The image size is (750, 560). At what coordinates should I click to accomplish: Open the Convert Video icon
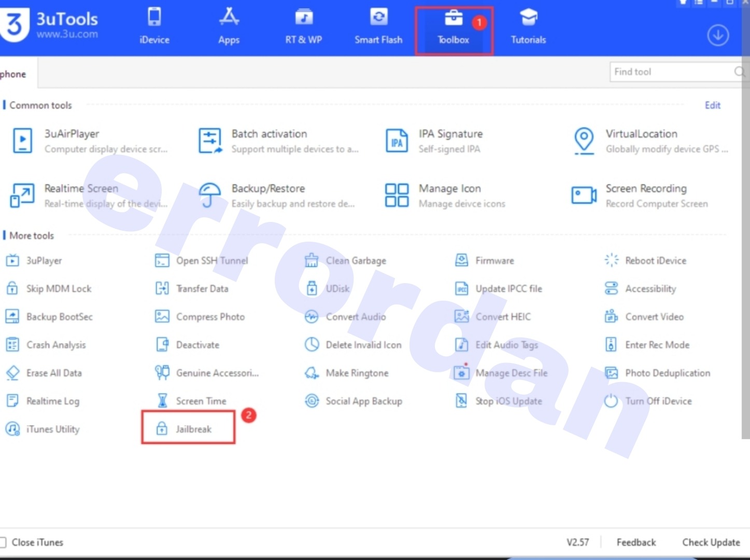612,316
